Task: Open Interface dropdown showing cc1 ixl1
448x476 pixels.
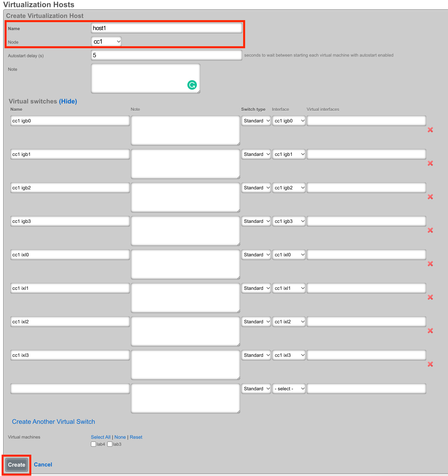Action: click(x=289, y=288)
